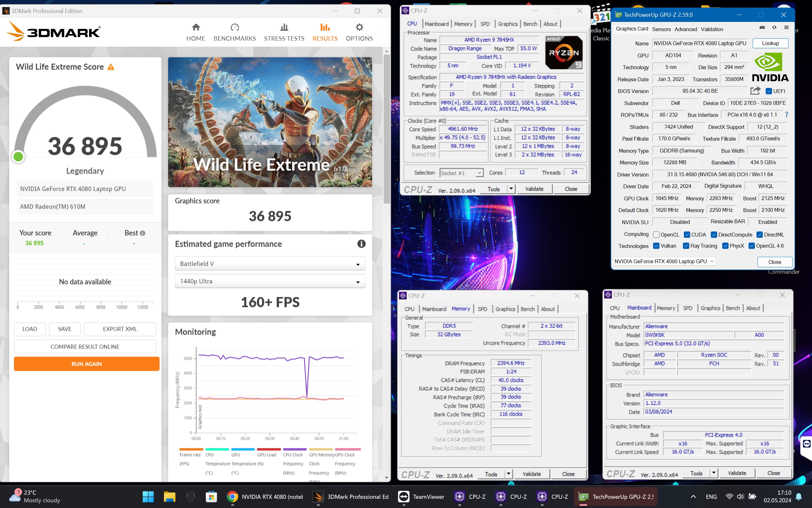Click the volume speaker tray icon
The width and height of the screenshot is (812, 508).
740,497
